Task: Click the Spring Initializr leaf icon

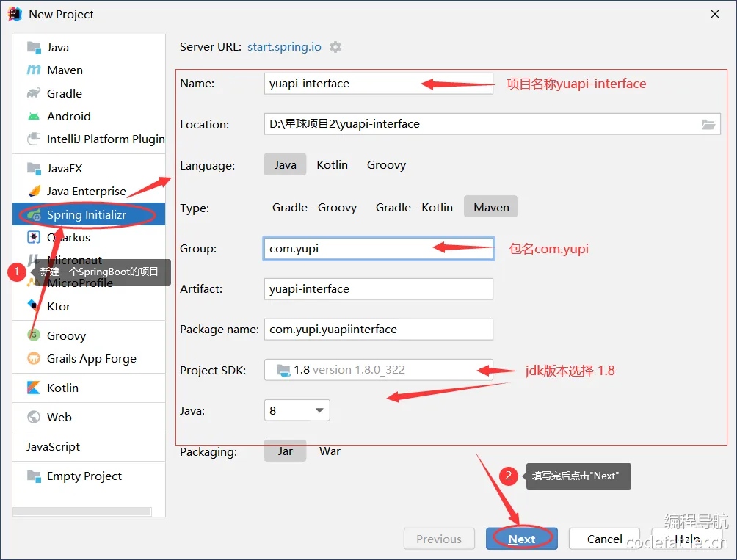Action: click(34, 215)
